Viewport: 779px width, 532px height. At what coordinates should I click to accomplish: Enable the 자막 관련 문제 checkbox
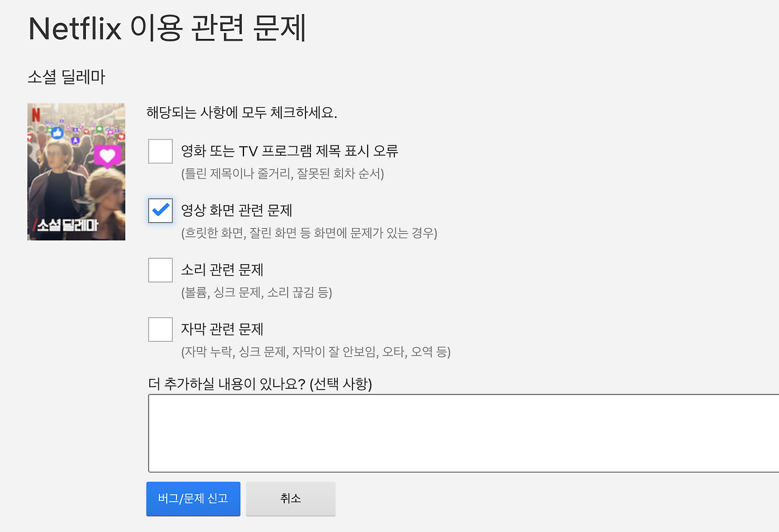pos(161,329)
